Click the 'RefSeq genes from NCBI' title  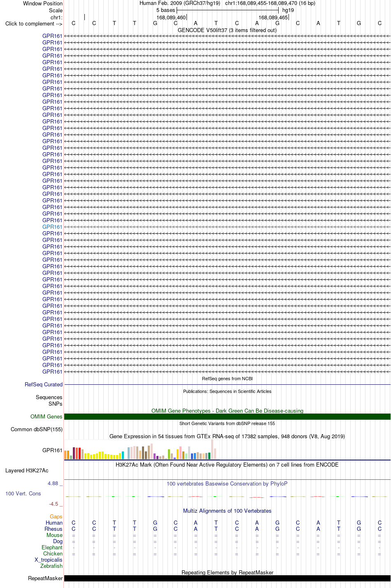(227, 379)
